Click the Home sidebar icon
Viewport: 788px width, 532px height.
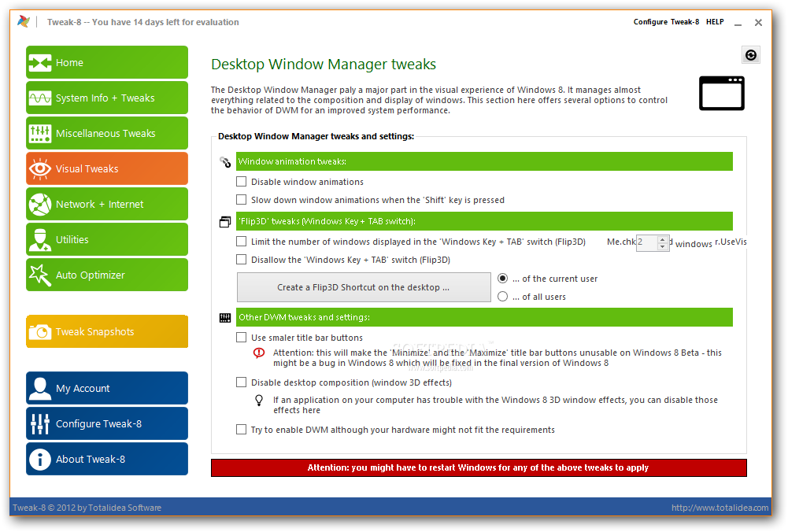[x=39, y=63]
